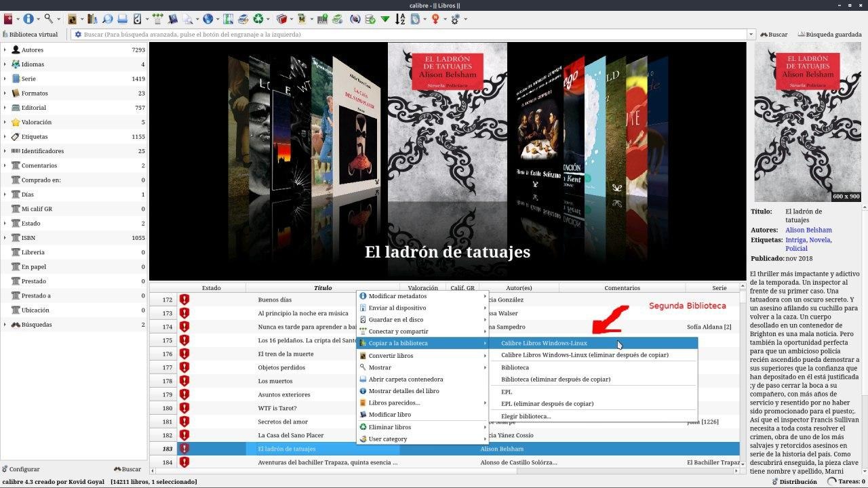Expand the Autores category in tag browser
The image size is (868, 488).
click(x=5, y=50)
